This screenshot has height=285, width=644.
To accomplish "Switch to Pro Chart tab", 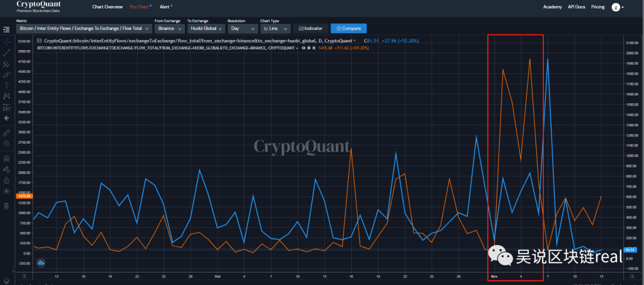I will point(139,7).
